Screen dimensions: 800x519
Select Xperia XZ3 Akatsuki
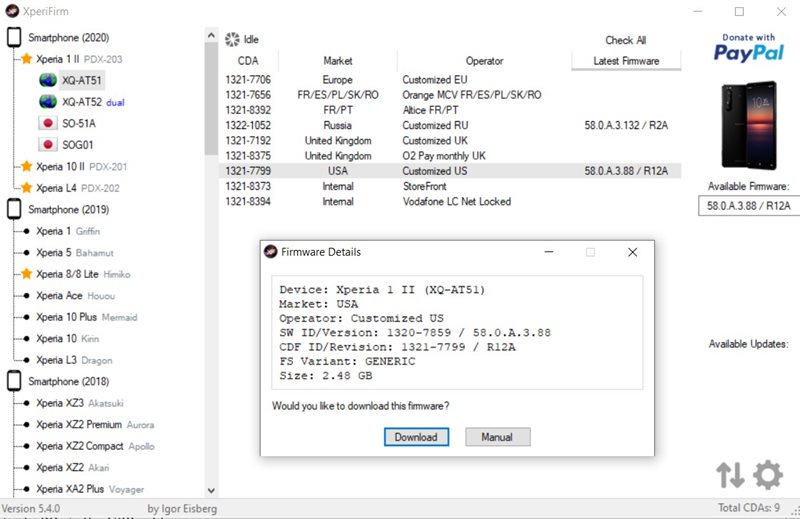pos(80,403)
